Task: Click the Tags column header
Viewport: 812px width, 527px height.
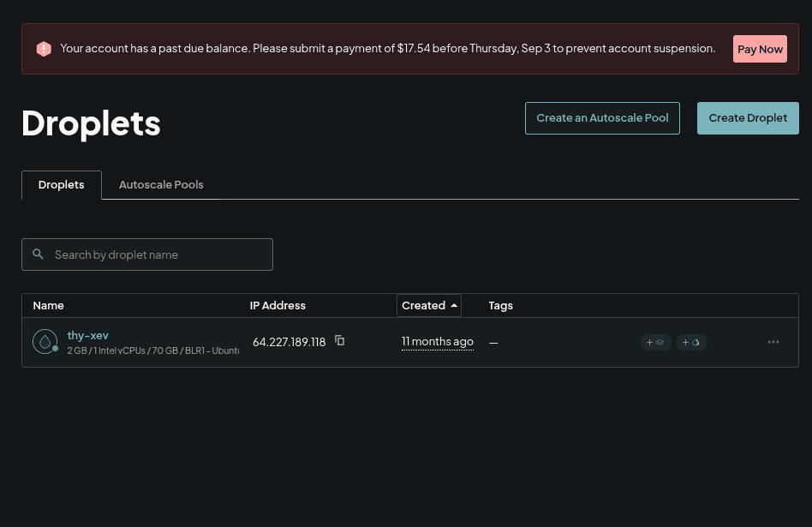Action: [x=501, y=306]
